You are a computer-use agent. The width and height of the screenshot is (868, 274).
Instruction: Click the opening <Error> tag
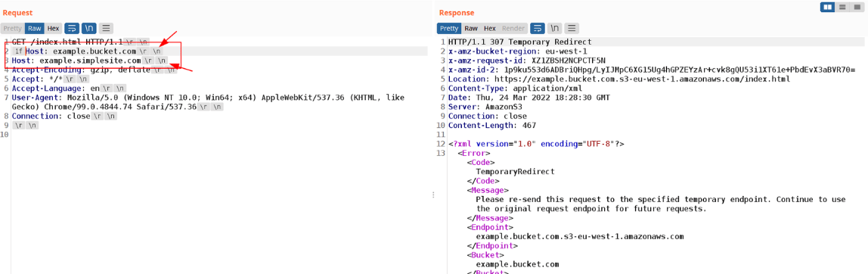click(x=473, y=153)
